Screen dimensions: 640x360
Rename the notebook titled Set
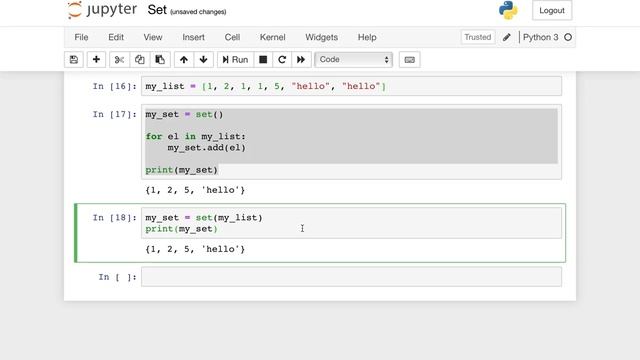coord(157,10)
